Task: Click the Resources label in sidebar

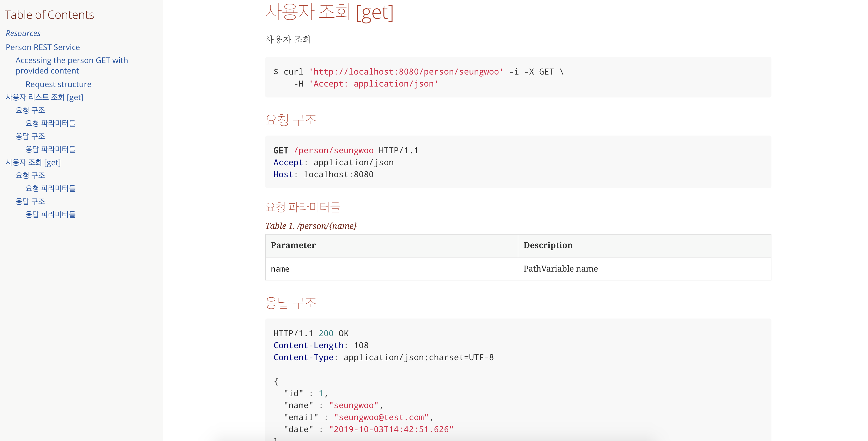Action: pyautogui.click(x=23, y=33)
